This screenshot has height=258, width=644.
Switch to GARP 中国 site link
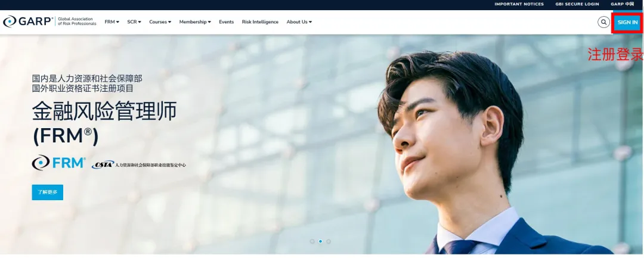click(622, 4)
